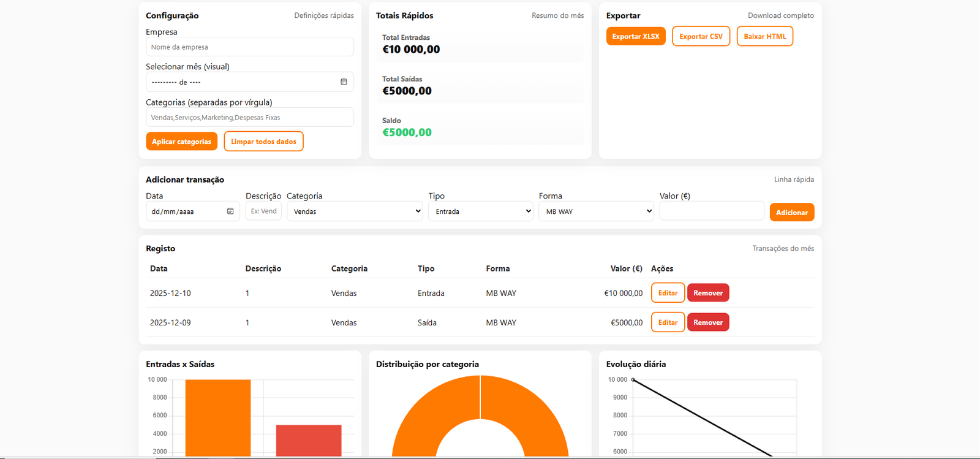Expand the Forma dropdown showing MB WAY
980x459 pixels.
click(596, 211)
